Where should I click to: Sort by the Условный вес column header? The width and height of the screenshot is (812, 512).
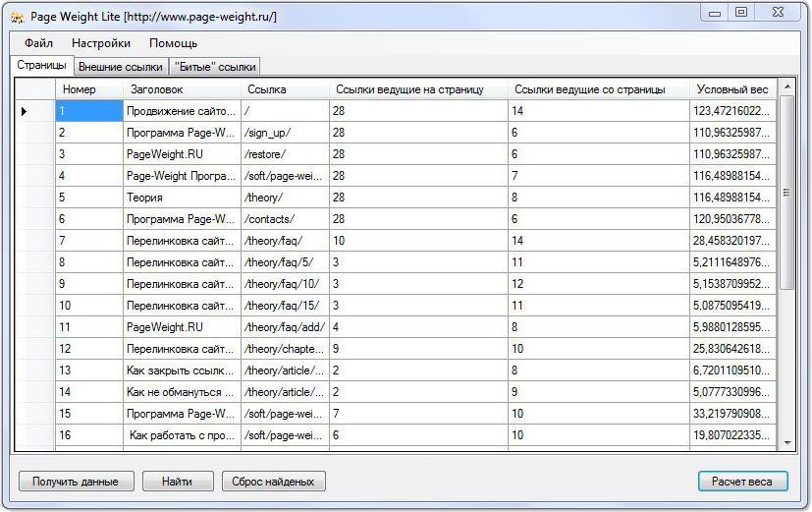pyautogui.click(x=732, y=89)
